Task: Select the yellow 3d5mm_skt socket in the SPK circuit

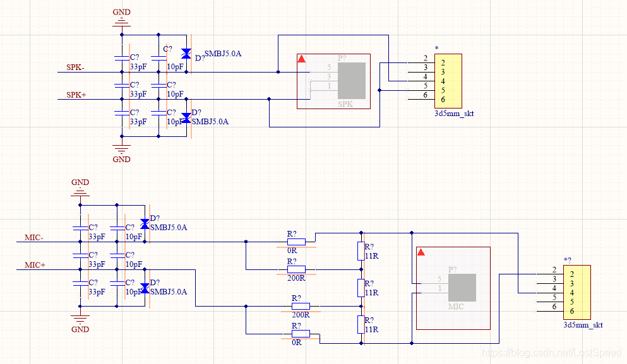Action: [x=448, y=81]
